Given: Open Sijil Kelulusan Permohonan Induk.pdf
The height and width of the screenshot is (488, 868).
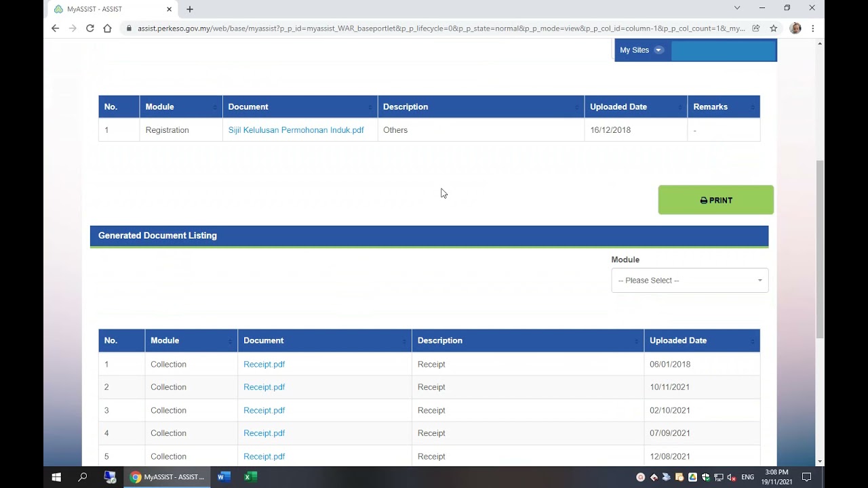Looking at the screenshot, I should click(x=296, y=130).
